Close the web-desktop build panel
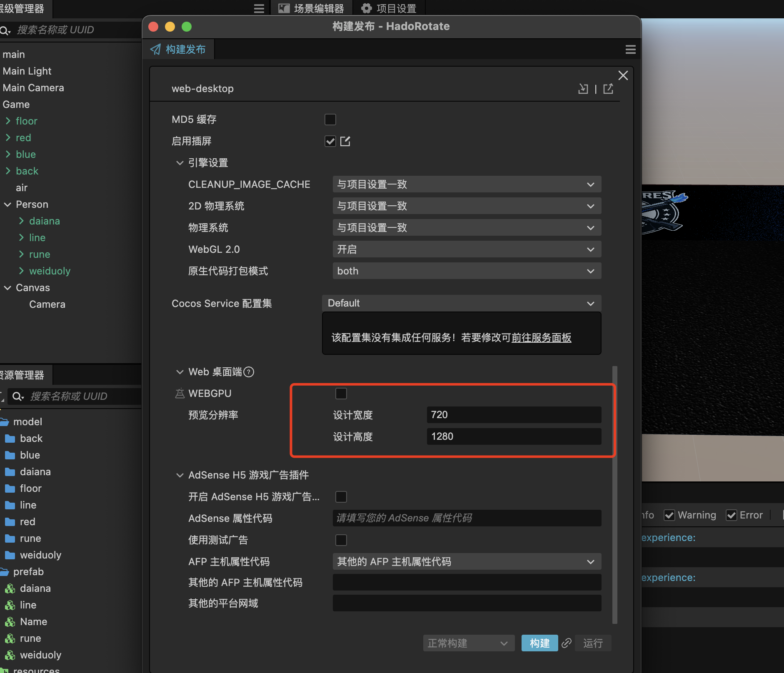The height and width of the screenshot is (673, 784). pos(623,75)
